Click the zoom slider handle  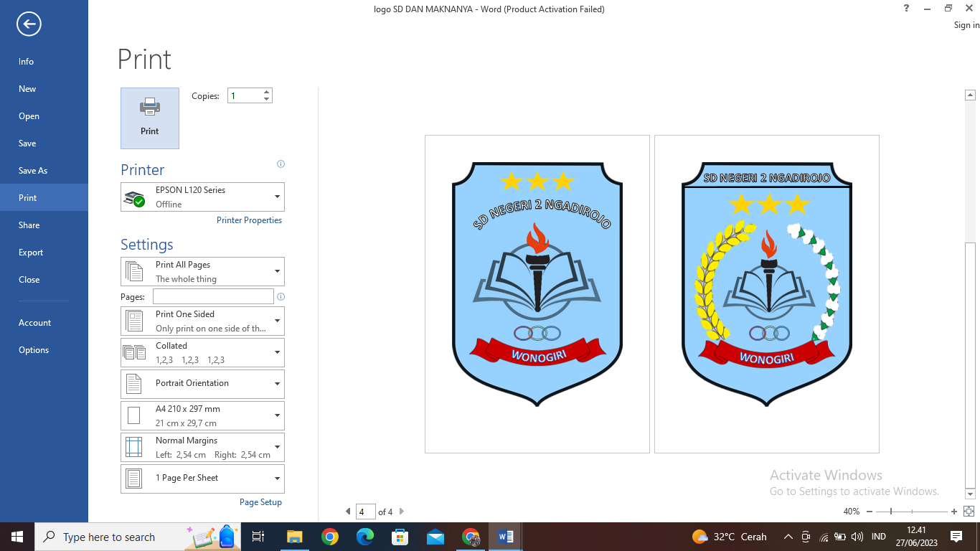(x=890, y=512)
